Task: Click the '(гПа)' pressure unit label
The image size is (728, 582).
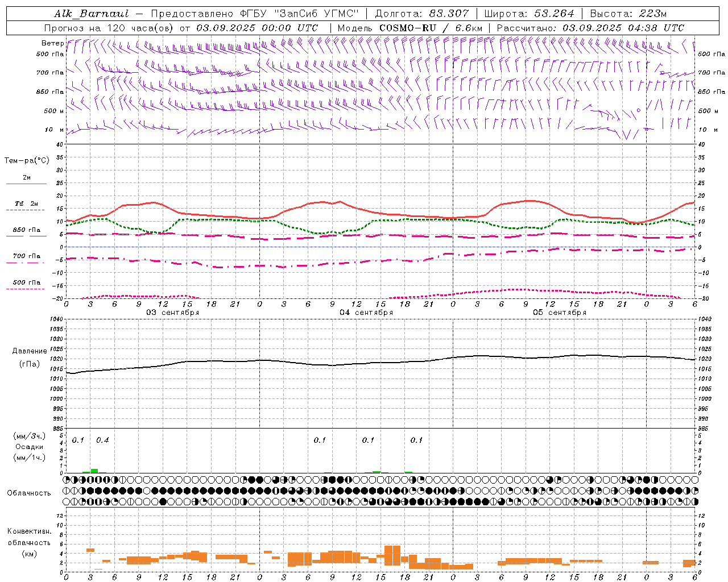Action: point(30,364)
